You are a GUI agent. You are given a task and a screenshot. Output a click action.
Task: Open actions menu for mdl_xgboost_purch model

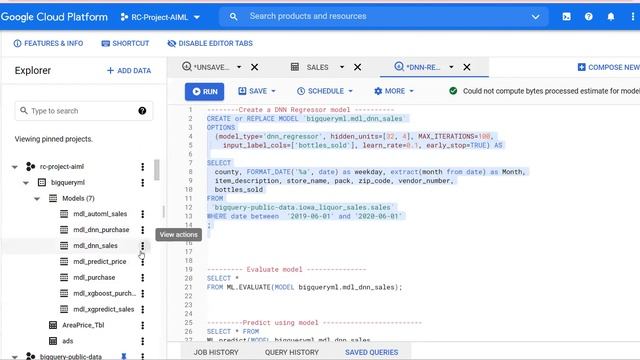[142, 293]
